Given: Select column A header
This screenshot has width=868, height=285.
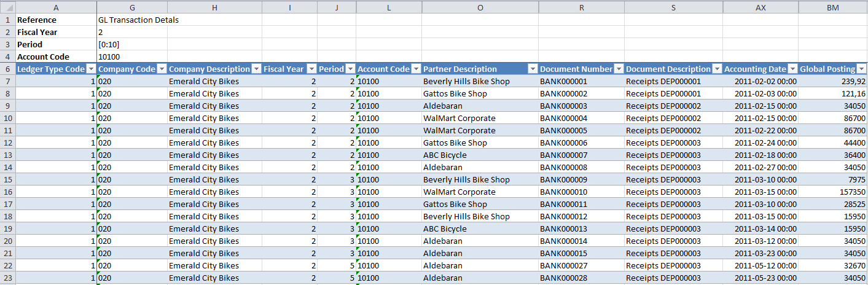Looking at the screenshot, I should 56,7.
